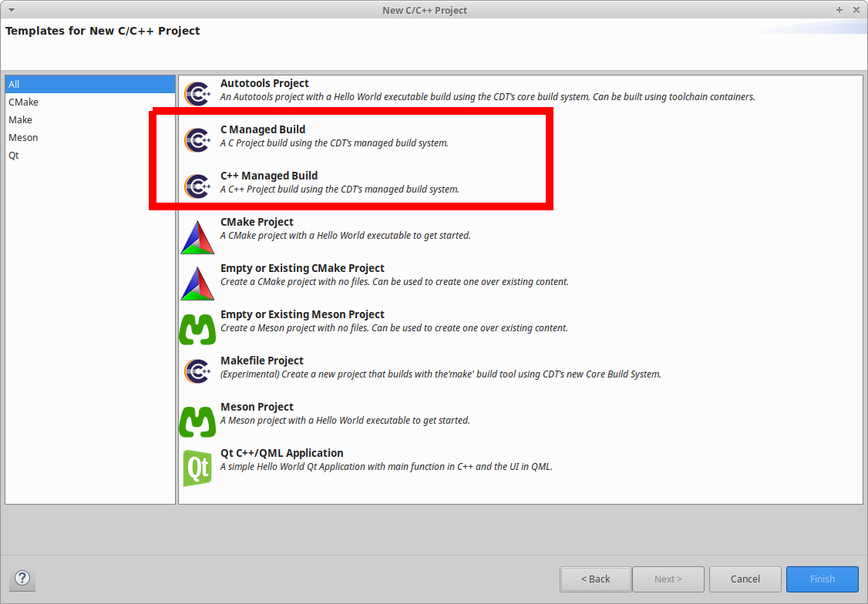Click the 'Templates for New C/C++ Project' heading
The height and width of the screenshot is (604, 868).
coord(103,31)
